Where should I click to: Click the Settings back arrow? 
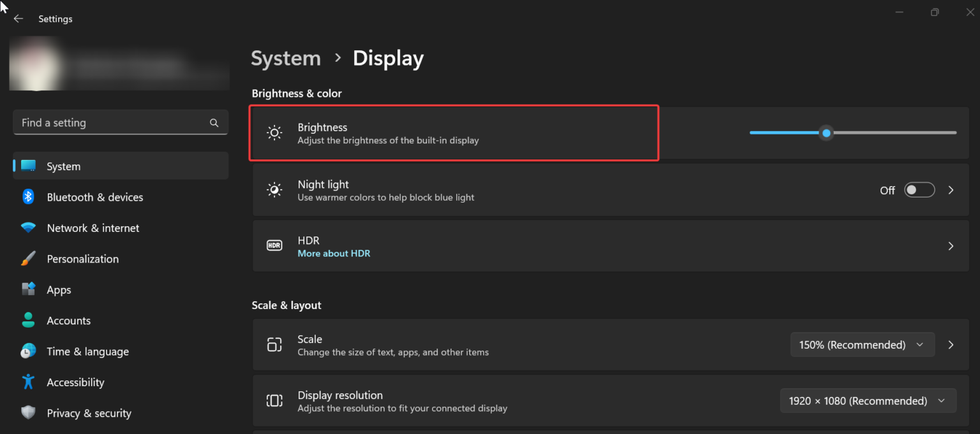click(x=18, y=18)
